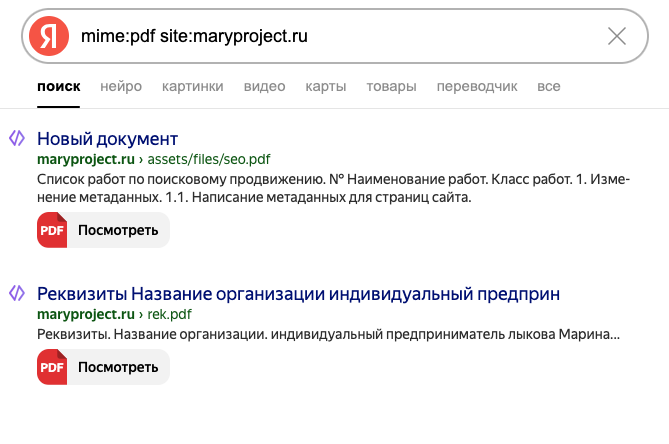669x444 pixels.
Task: Open the Новый документ result title
Action: click(x=107, y=139)
